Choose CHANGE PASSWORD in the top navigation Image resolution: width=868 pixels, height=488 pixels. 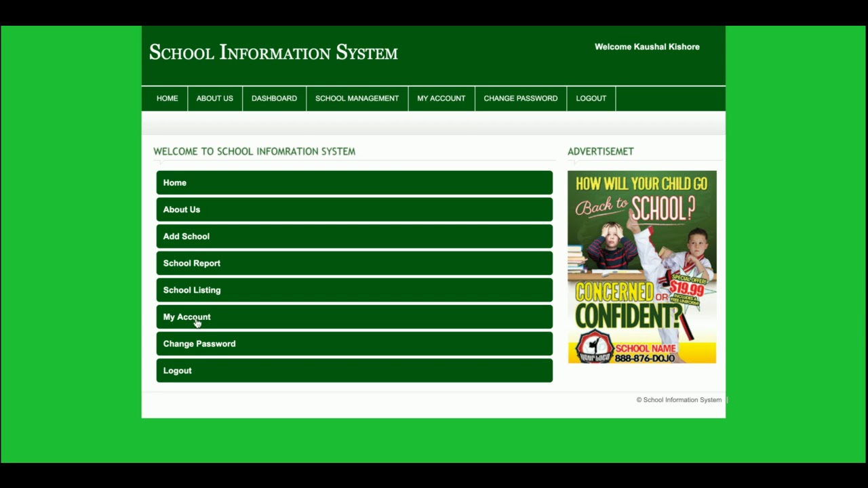click(521, 98)
